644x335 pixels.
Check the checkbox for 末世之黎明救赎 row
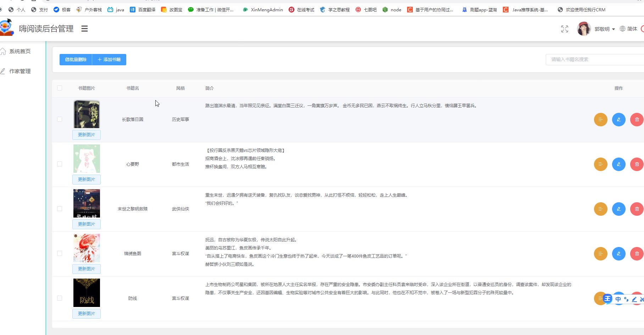[x=60, y=209]
